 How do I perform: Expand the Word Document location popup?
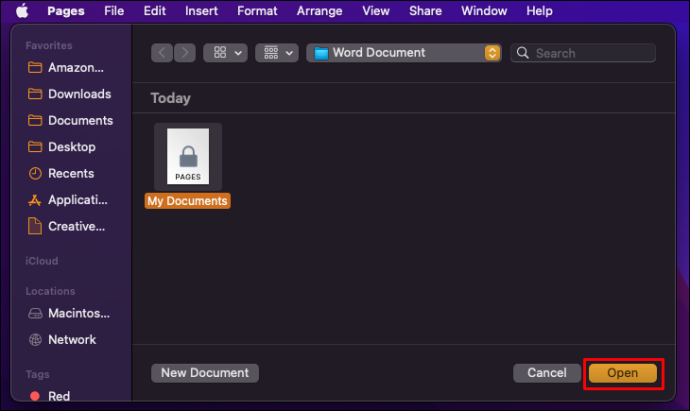click(x=404, y=53)
